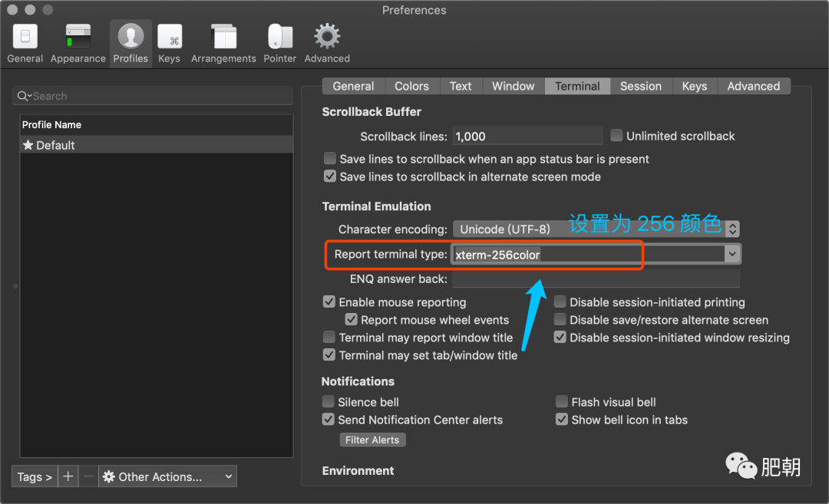
Task: Expand Report terminal type dropdown arrow
Action: point(732,254)
